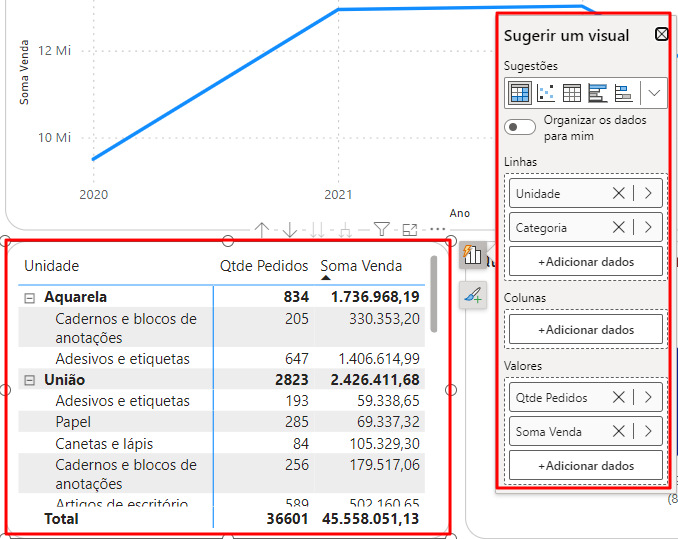Open the filter icon above the matrix
The height and width of the screenshot is (539, 678).
point(381,230)
